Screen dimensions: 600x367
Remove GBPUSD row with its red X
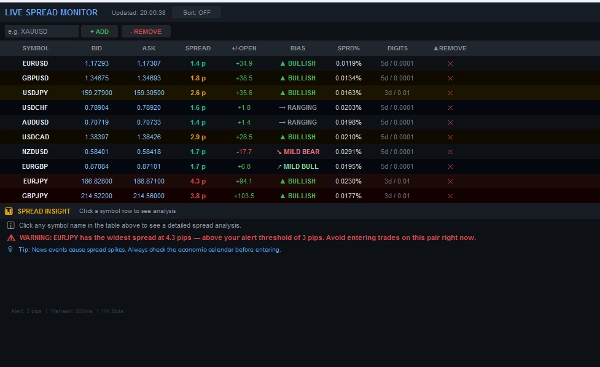450,78
